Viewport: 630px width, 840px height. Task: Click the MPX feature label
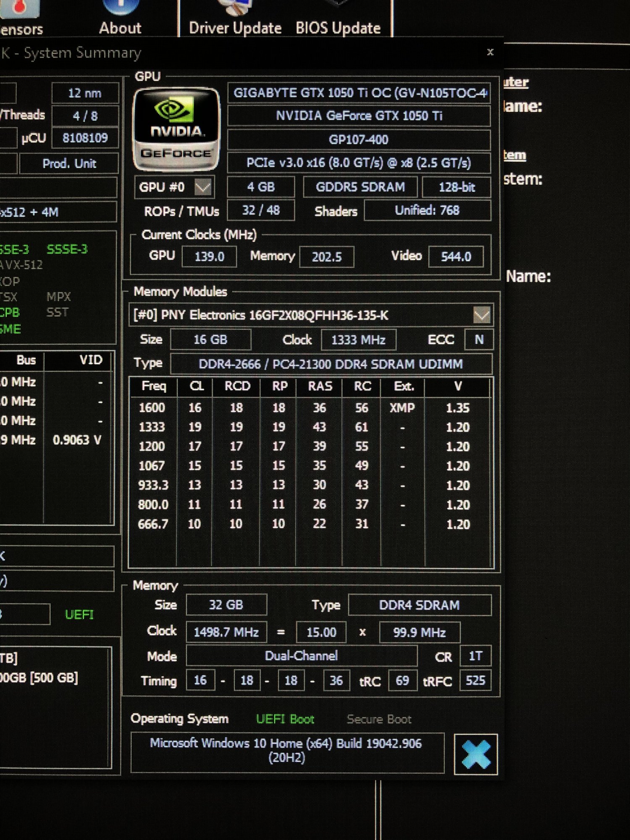pyautogui.click(x=58, y=297)
